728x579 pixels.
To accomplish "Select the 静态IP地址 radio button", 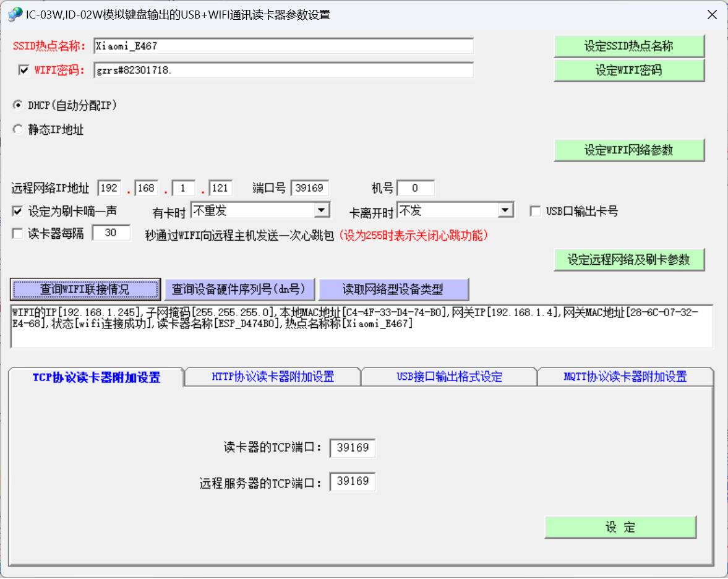I will (17, 130).
